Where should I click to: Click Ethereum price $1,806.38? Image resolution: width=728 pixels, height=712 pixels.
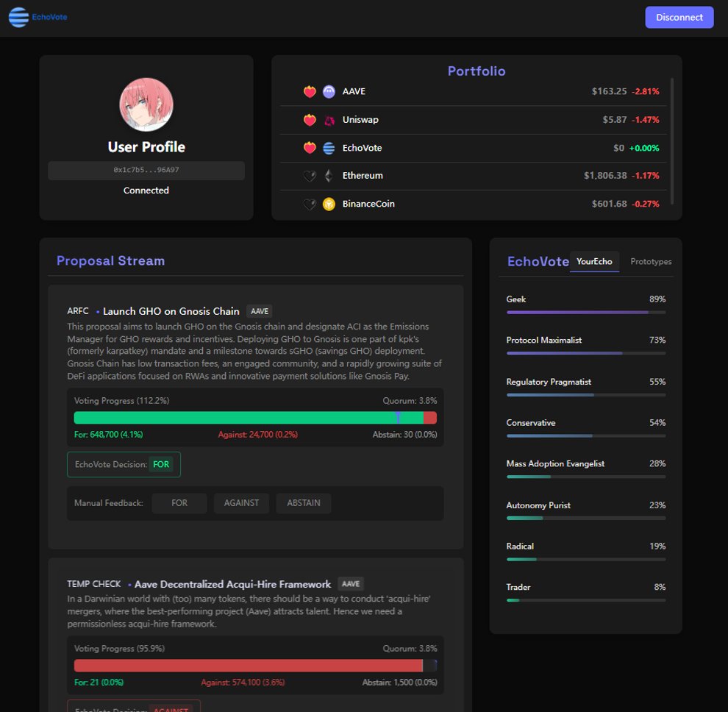[605, 176]
